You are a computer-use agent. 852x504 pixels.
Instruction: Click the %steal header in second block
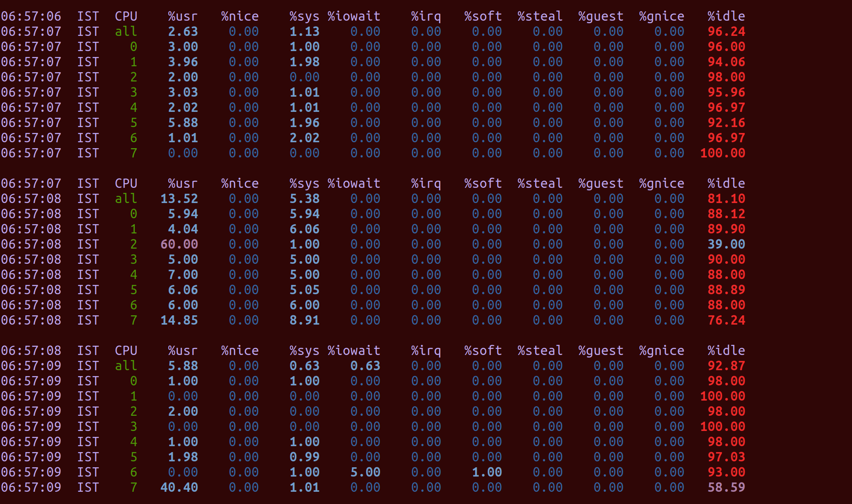click(x=540, y=184)
